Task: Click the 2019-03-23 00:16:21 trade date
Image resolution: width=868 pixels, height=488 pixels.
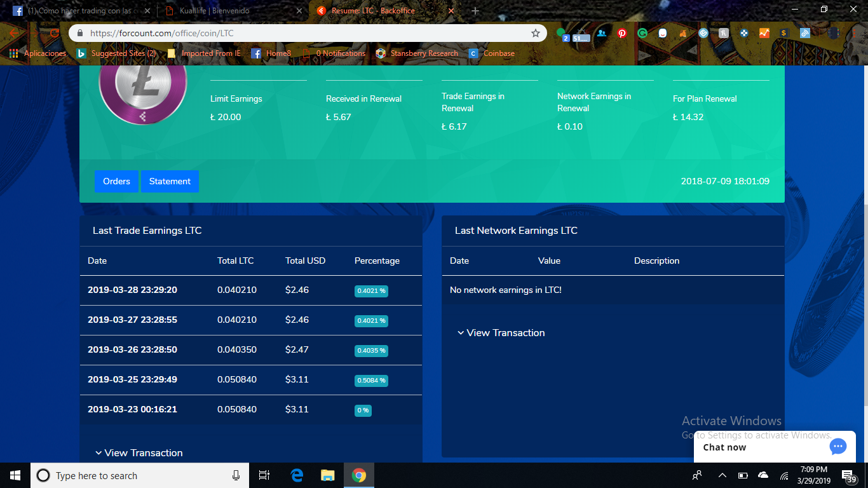Action: tap(132, 410)
